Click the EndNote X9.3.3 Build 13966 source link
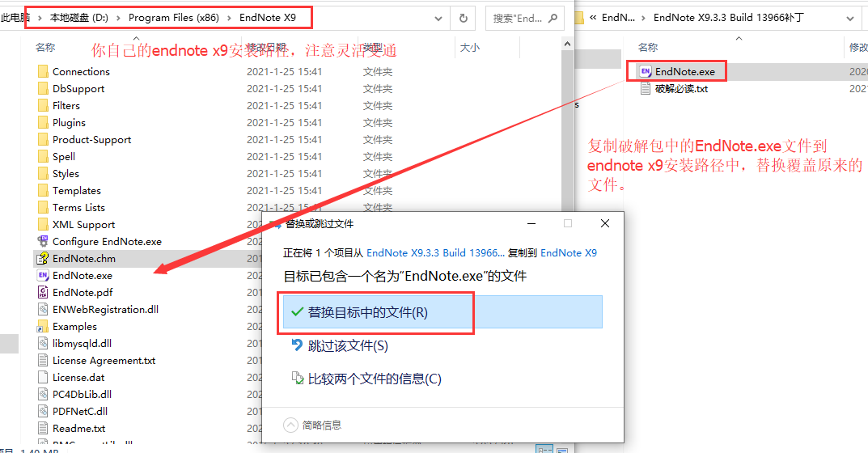This screenshot has width=868, height=453. coord(436,253)
